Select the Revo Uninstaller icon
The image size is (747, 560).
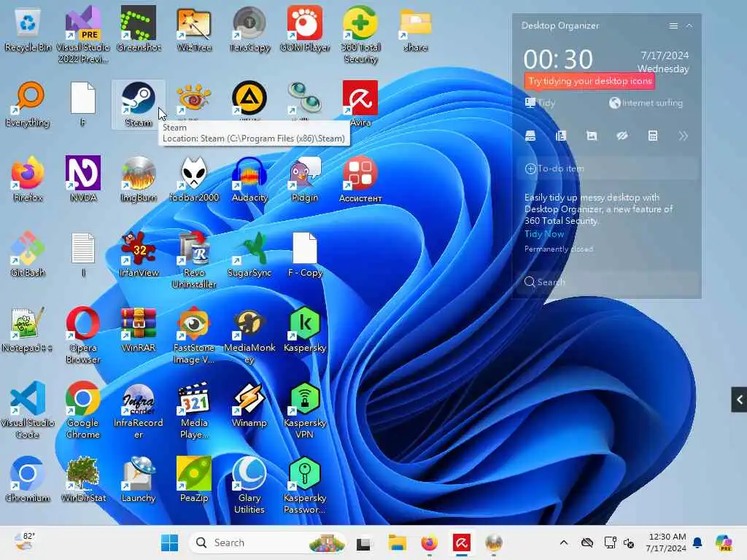194,260
